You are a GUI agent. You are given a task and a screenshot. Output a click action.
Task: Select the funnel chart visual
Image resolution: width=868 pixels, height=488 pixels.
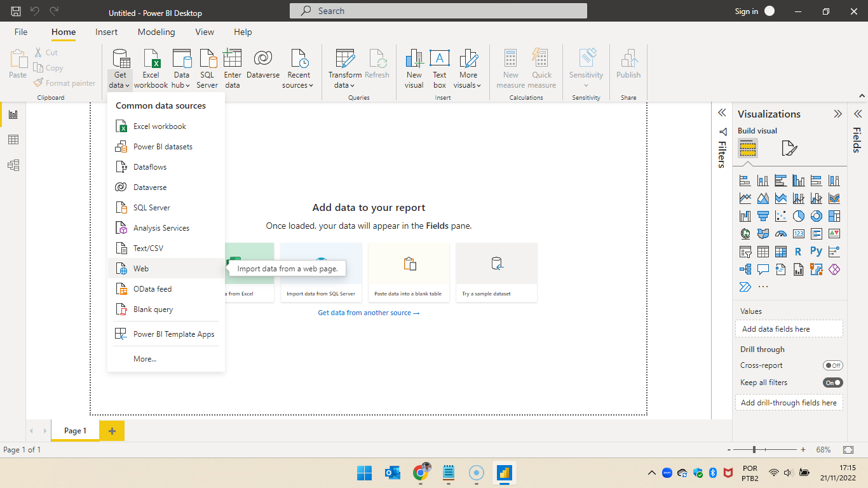(x=763, y=216)
